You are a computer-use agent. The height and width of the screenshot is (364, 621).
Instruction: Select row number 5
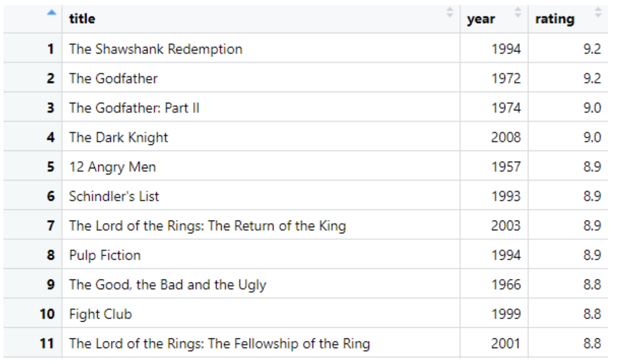(50, 167)
